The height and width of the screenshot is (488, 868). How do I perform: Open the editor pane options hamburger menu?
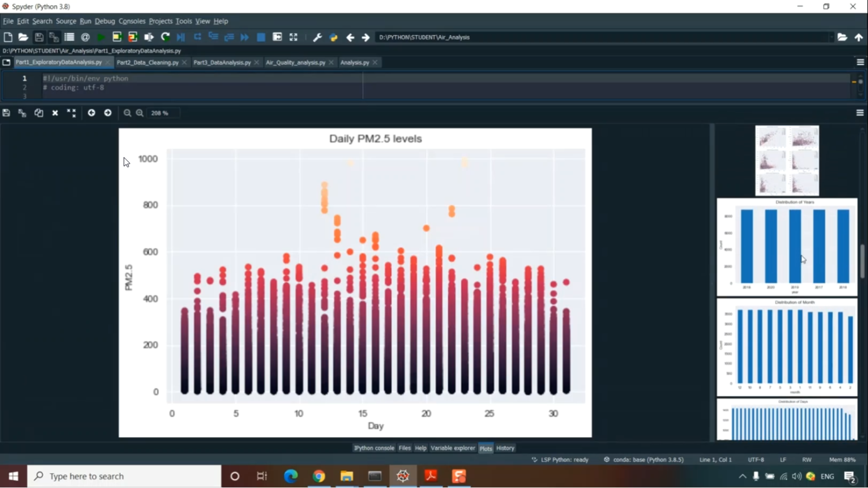tap(860, 62)
